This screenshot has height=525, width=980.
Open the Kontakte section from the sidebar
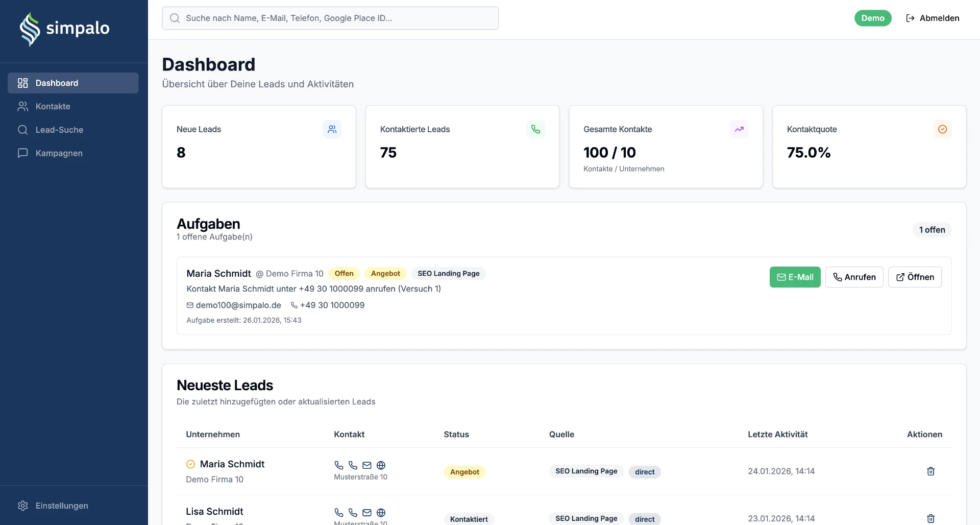click(53, 106)
